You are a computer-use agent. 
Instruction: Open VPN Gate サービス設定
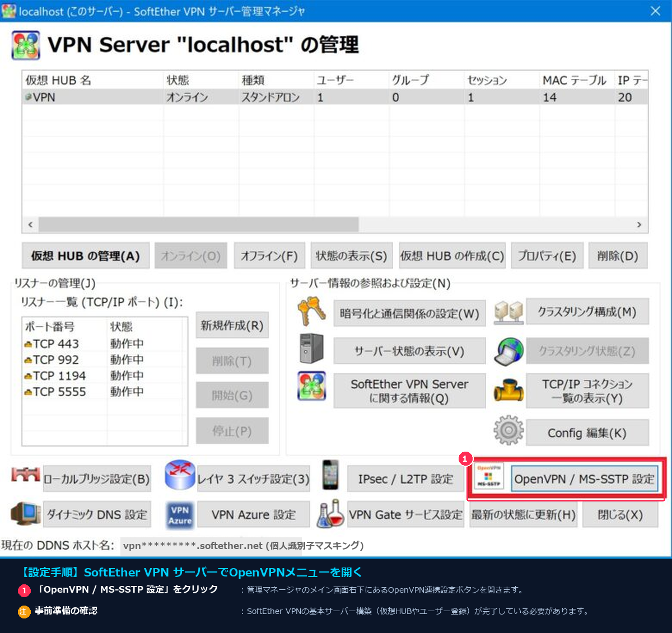[406, 514]
